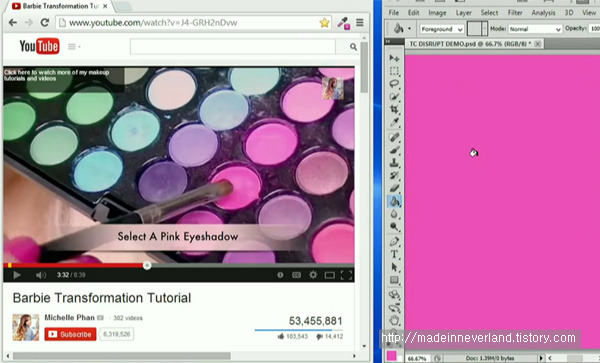Open the YouTube home logo

(x=39, y=46)
